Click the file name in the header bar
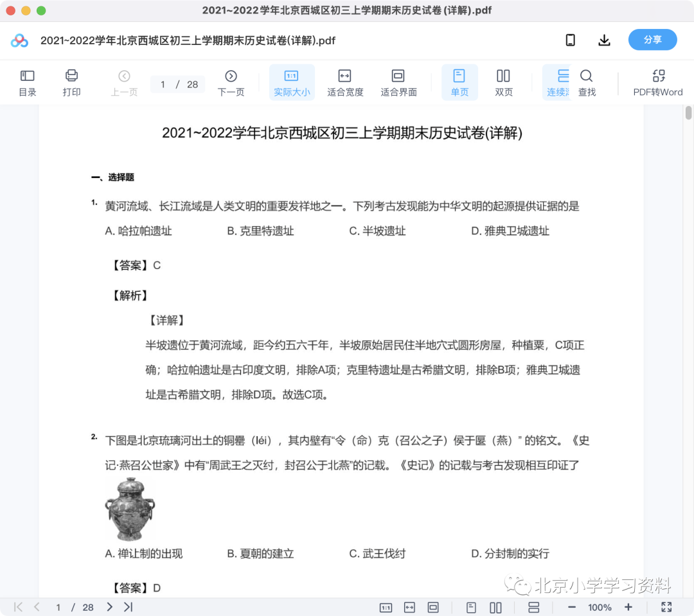This screenshot has height=616, width=694. [x=188, y=40]
